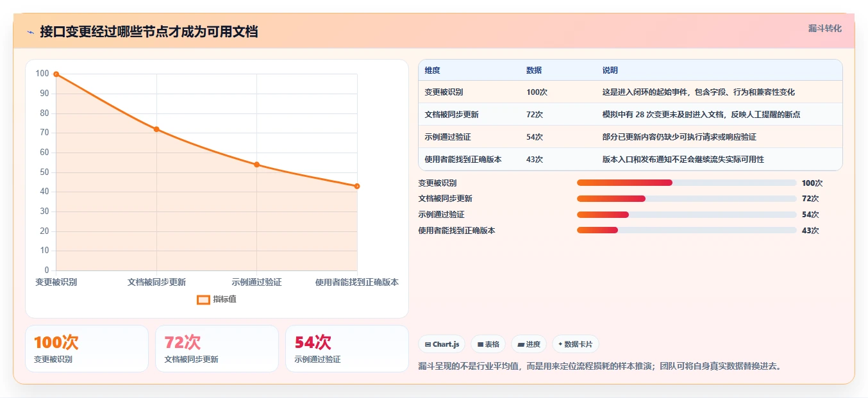Click the 100次 value next to progress bar

(812, 183)
